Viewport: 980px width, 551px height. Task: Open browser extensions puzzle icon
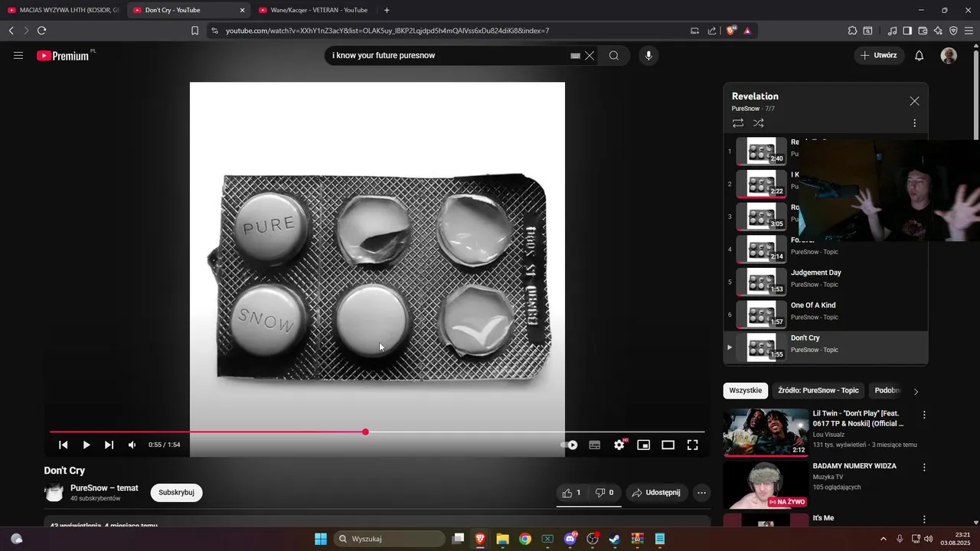[x=852, y=31]
